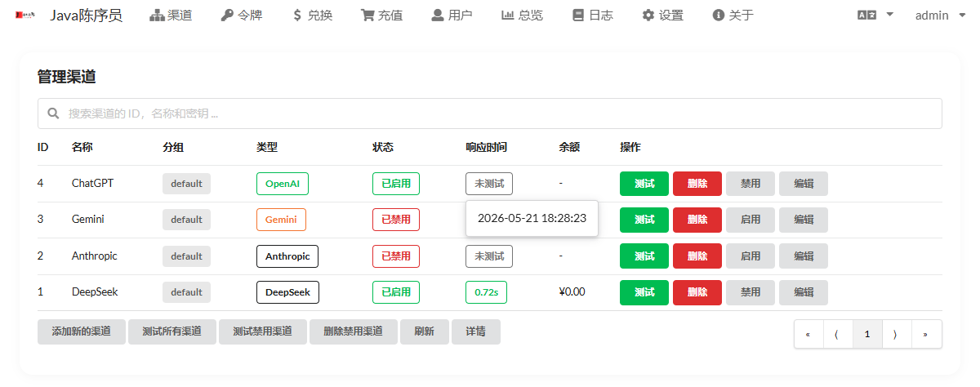This screenshot has height=387, width=980.
Task: Click 未测试 label in Anthropic row
Action: point(489,256)
